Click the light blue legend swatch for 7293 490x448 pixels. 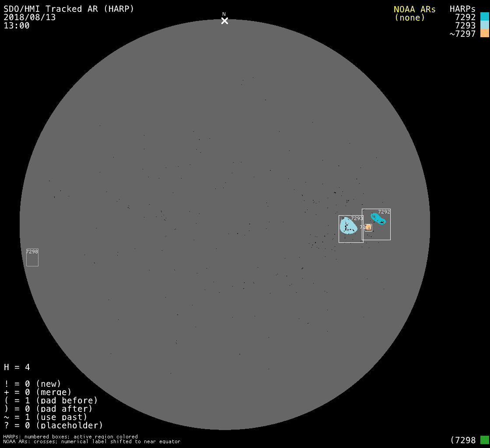[484, 25]
